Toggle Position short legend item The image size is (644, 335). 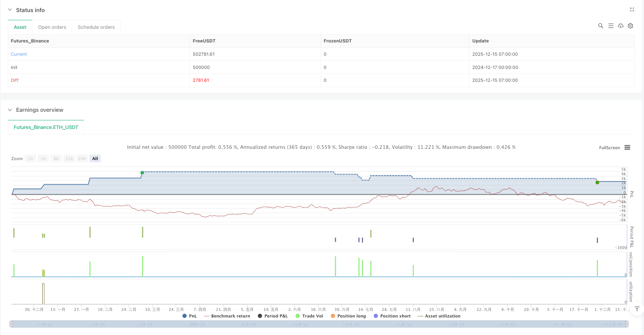coord(392,316)
